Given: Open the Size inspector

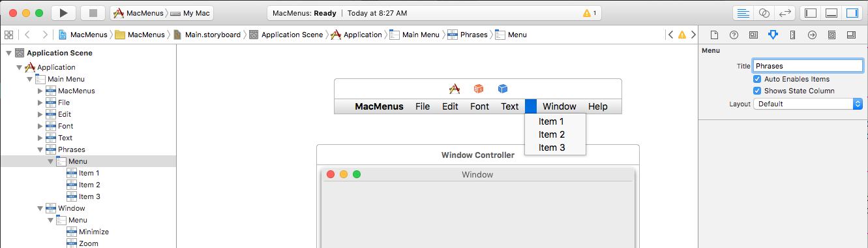Looking at the screenshot, I should point(792,35).
